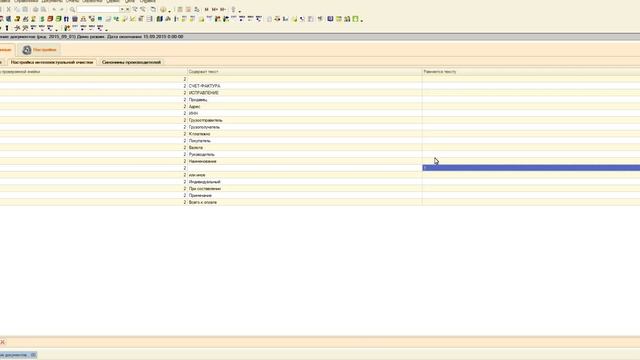Click the scissors Cut icon in the toolbar

pos(9,9)
